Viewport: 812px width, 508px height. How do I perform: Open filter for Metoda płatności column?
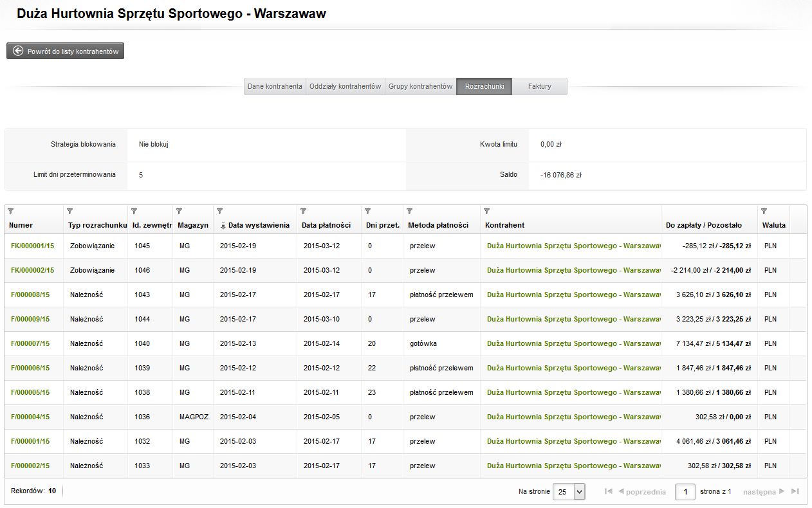(x=409, y=211)
